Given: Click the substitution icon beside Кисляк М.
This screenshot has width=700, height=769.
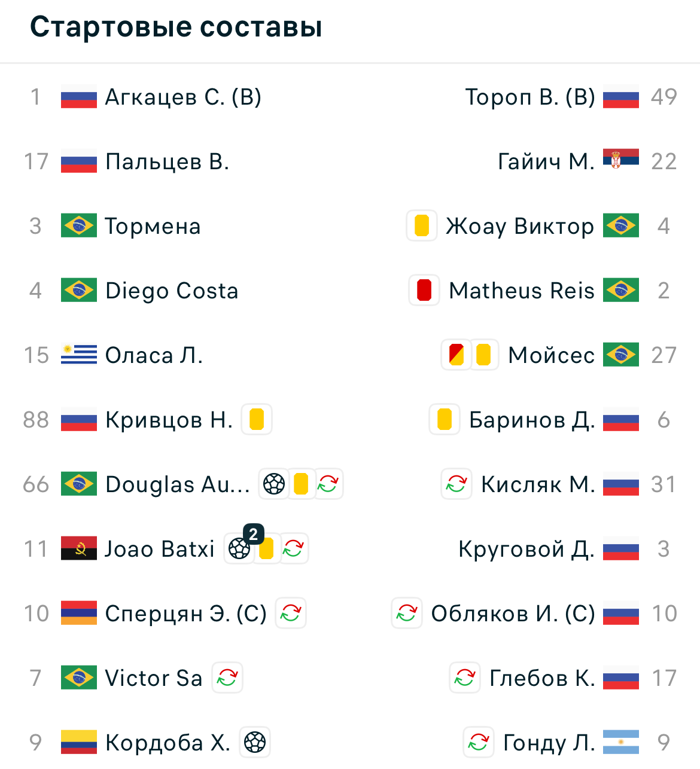Looking at the screenshot, I should (456, 484).
